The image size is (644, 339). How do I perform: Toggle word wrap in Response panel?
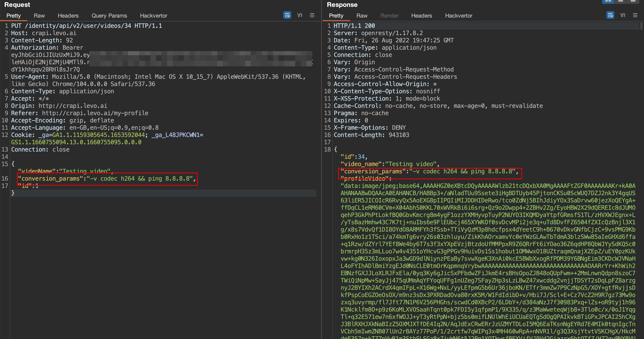pyautogui.click(x=610, y=15)
